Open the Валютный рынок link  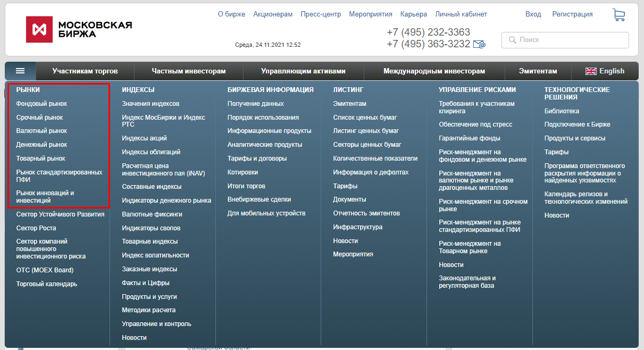click(x=41, y=131)
